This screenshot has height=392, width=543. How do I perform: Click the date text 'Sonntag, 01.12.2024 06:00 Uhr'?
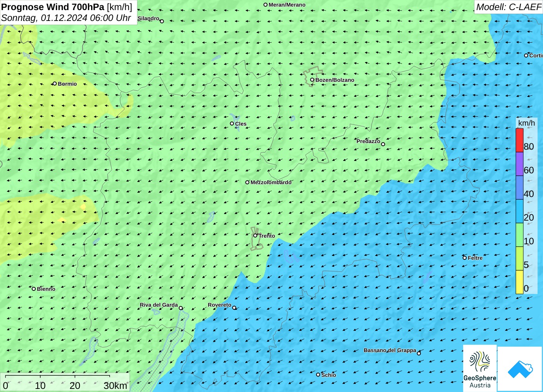click(x=66, y=18)
